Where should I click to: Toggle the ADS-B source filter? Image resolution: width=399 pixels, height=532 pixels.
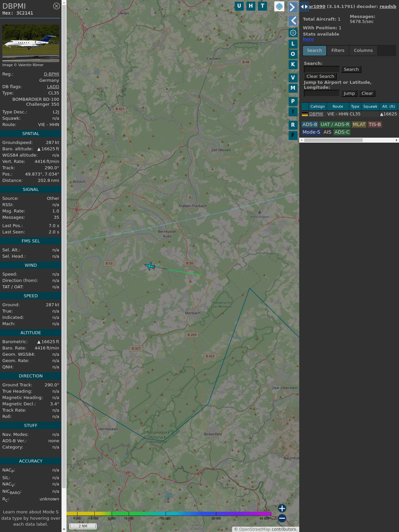[x=310, y=124]
